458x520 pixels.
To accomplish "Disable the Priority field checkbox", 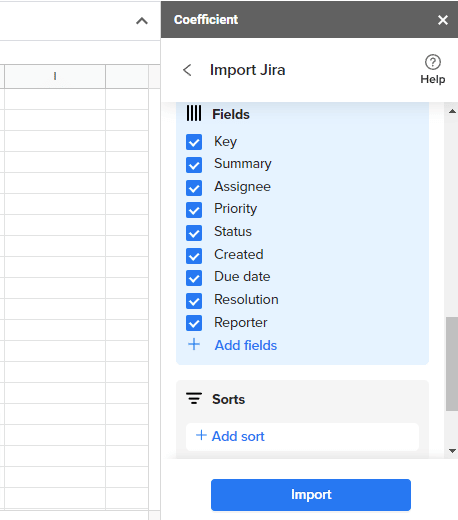I will [194, 210].
